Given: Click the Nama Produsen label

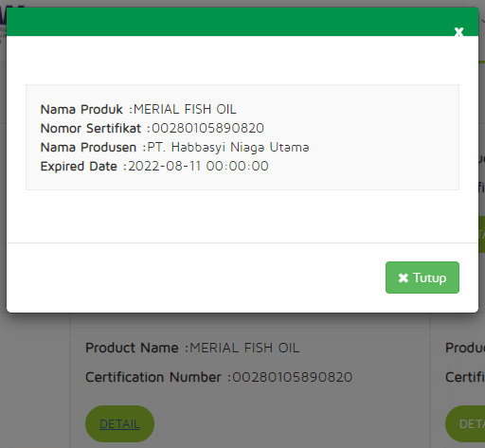Looking at the screenshot, I should pos(88,147).
